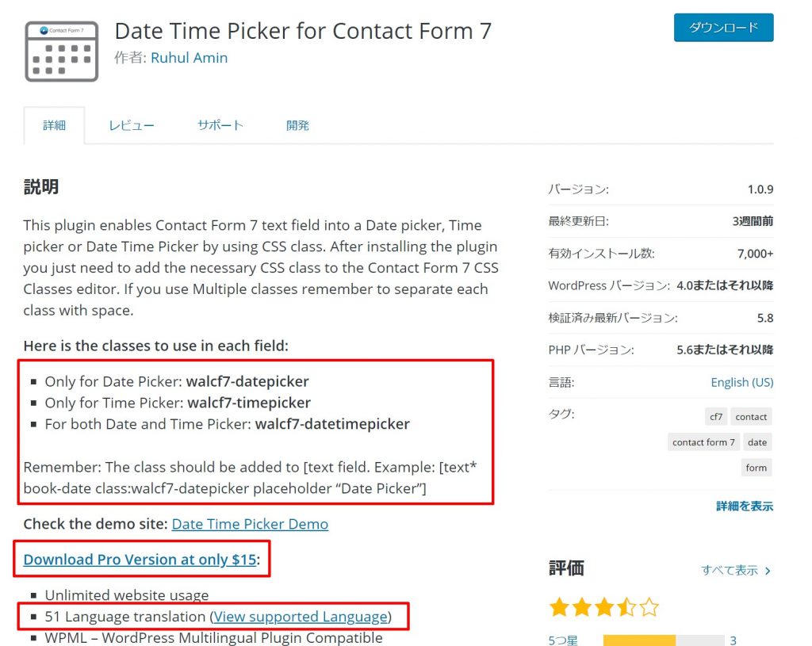The image size is (812, 646).
Task: Open the Date Time Picker Demo link
Action: [249, 524]
